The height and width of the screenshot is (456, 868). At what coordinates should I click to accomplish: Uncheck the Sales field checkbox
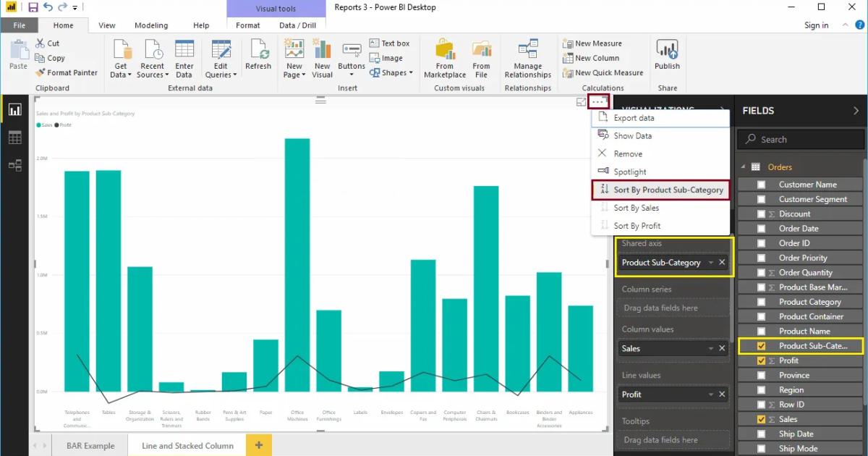coord(762,418)
